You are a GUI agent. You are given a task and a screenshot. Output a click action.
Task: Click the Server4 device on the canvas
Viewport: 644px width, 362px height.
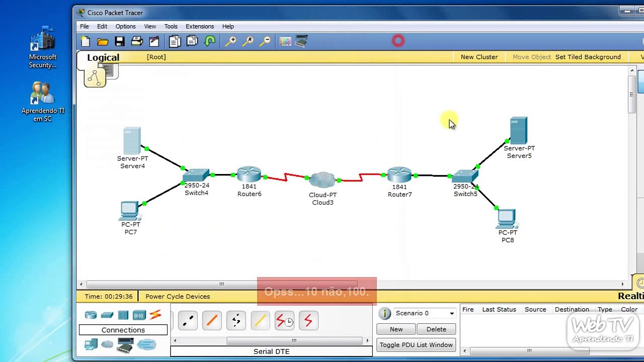132,141
